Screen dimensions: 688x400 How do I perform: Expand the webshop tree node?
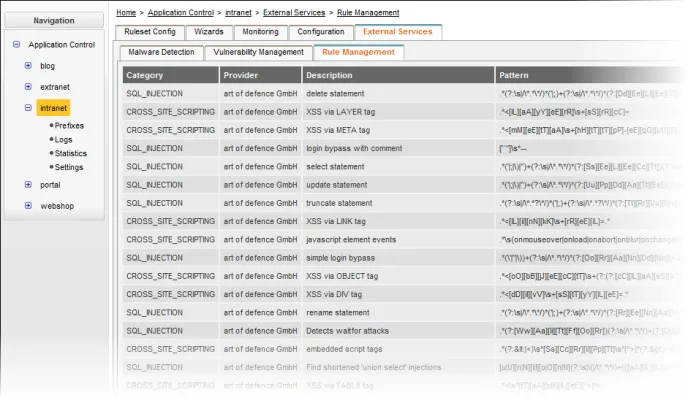[28, 206]
